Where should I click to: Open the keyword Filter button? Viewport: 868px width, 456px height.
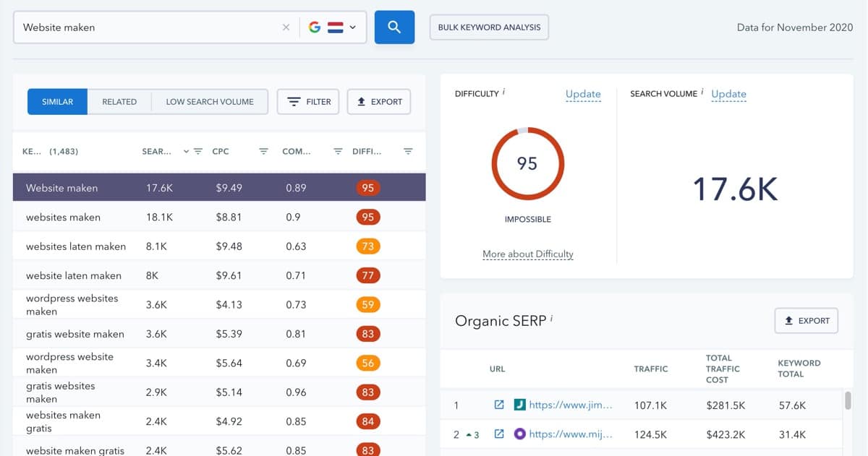coord(309,102)
